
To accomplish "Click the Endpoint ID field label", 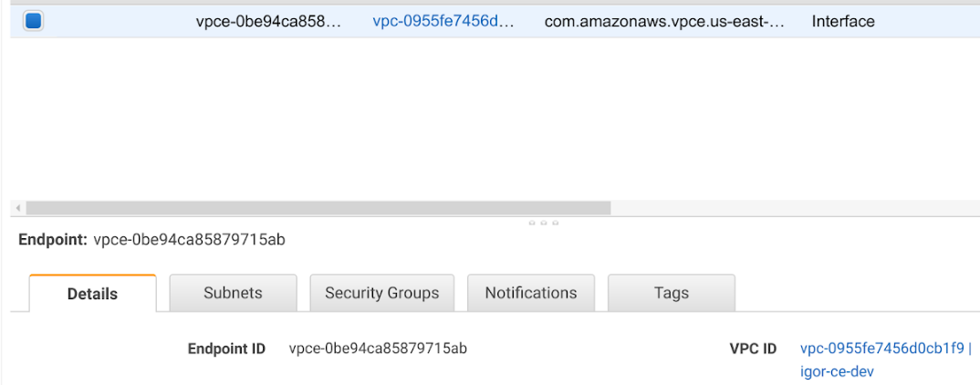I will tap(226, 349).
